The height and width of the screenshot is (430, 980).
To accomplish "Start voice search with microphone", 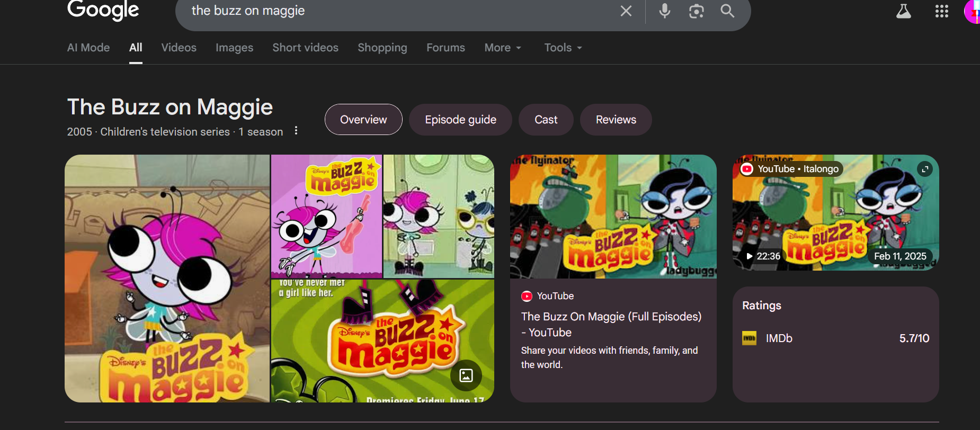I will pos(664,11).
